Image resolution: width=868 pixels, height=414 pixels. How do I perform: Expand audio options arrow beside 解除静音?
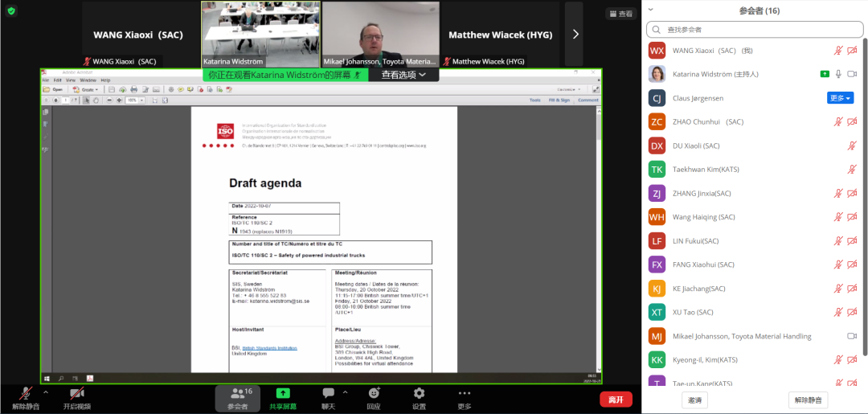coord(46,392)
